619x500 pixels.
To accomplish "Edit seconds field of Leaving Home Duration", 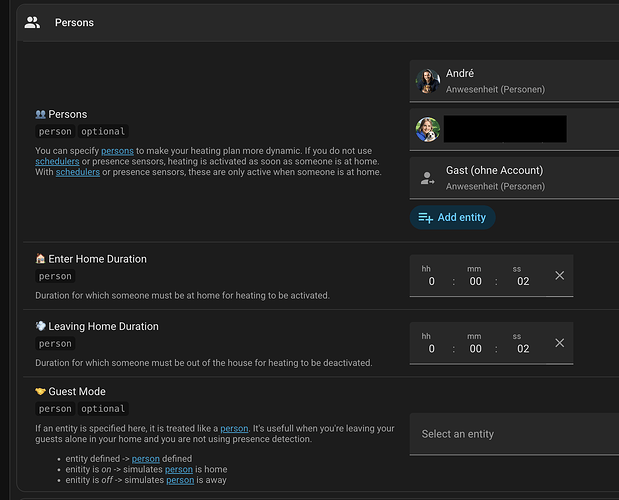I will click(523, 348).
